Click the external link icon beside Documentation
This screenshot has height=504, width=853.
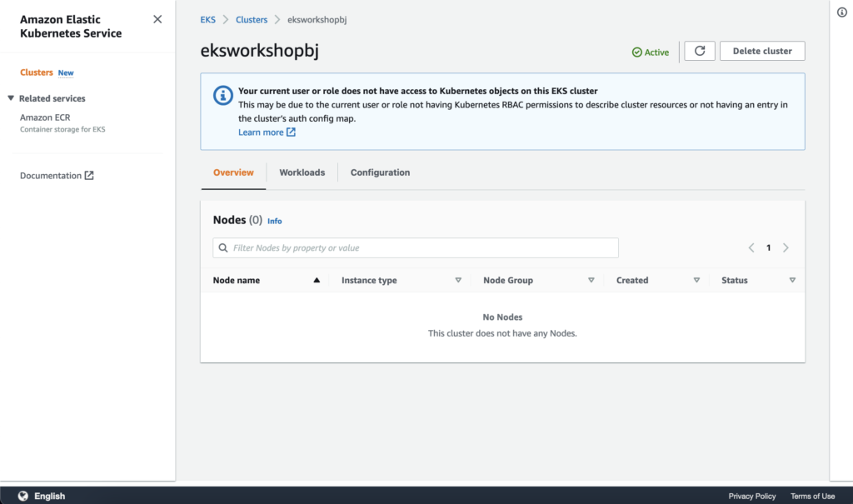click(x=89, y=175)
